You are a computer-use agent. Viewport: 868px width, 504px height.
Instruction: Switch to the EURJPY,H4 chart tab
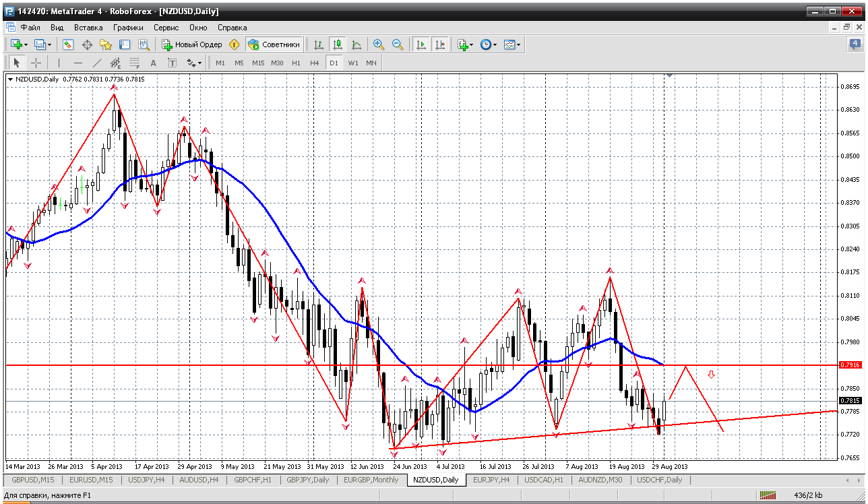[491, 480]
